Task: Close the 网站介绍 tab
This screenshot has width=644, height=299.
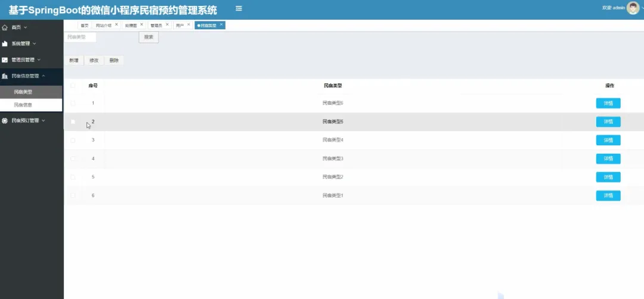Action: click(116, 24)
